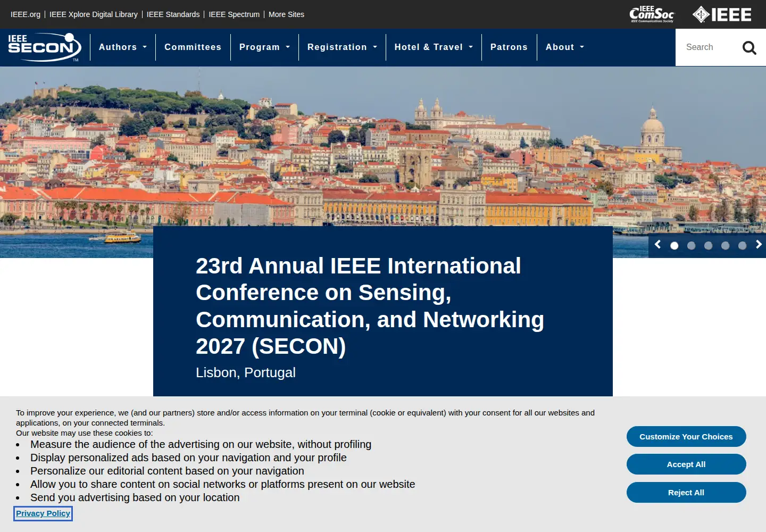Select the second carousel dot
766x532 pixels.
692,246
